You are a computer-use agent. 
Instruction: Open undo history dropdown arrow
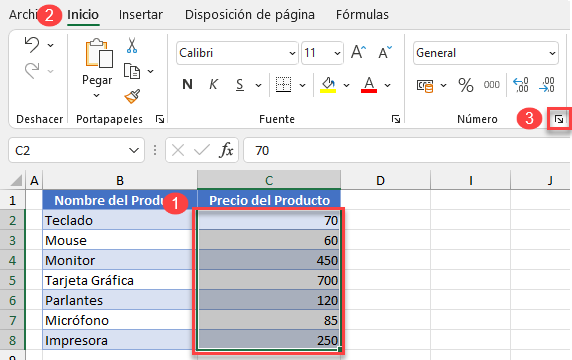click(51, 45)
